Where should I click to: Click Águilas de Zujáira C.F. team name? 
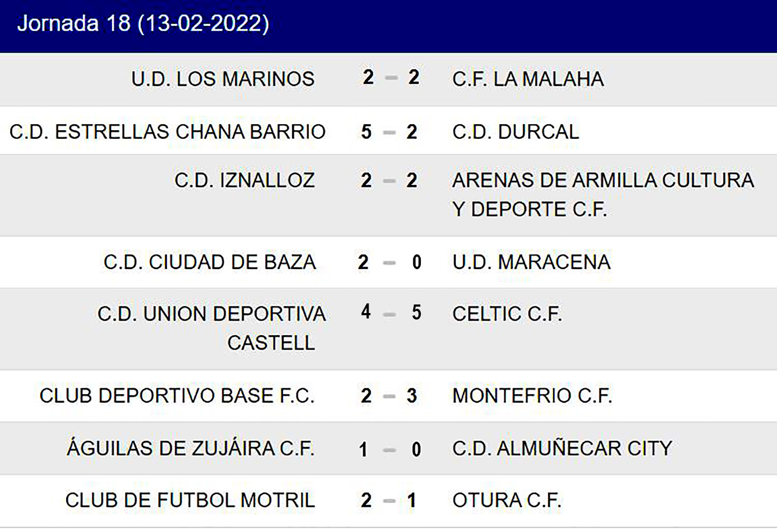click(190, 448)
